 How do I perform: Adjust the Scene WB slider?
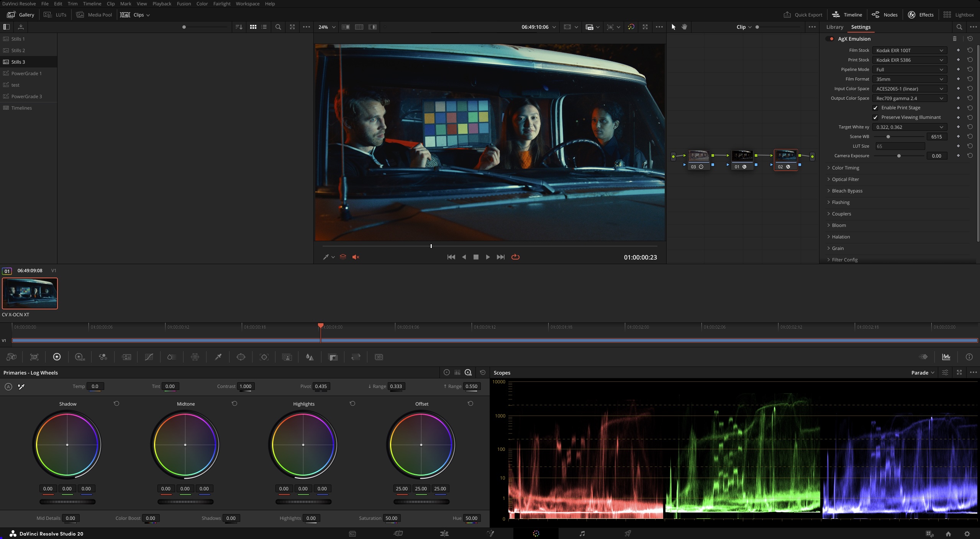[x=888, y=136]
